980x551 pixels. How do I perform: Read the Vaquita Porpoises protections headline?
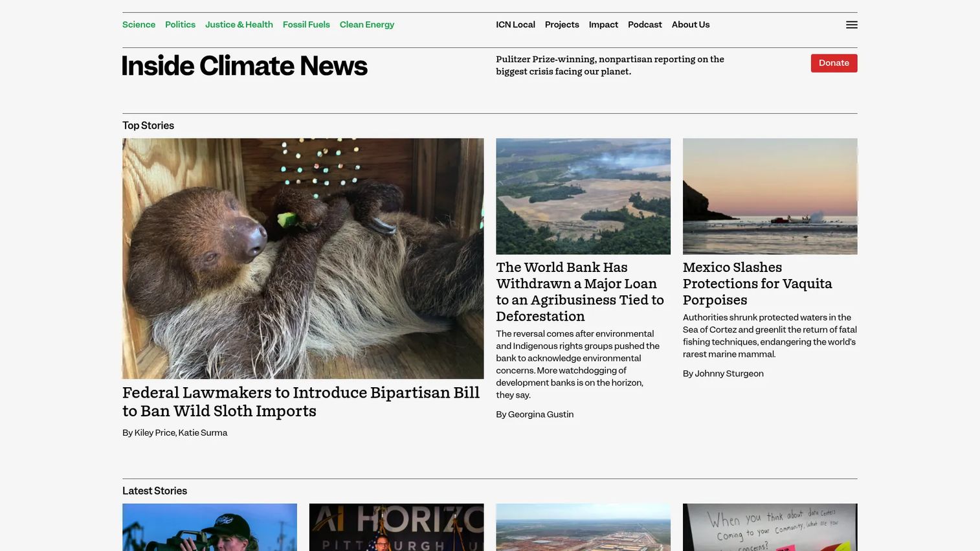[x=757, y=284]
